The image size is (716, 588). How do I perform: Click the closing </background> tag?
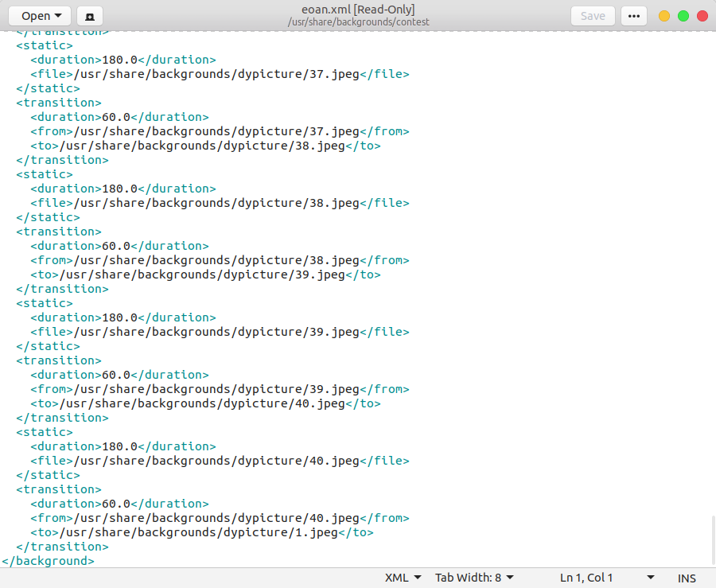[48, 561]
